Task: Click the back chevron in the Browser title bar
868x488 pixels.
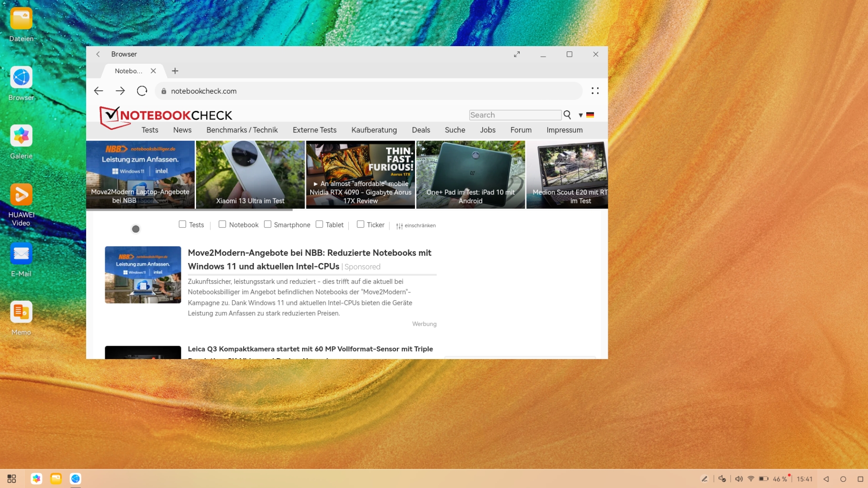Action: tap(98, 54)
